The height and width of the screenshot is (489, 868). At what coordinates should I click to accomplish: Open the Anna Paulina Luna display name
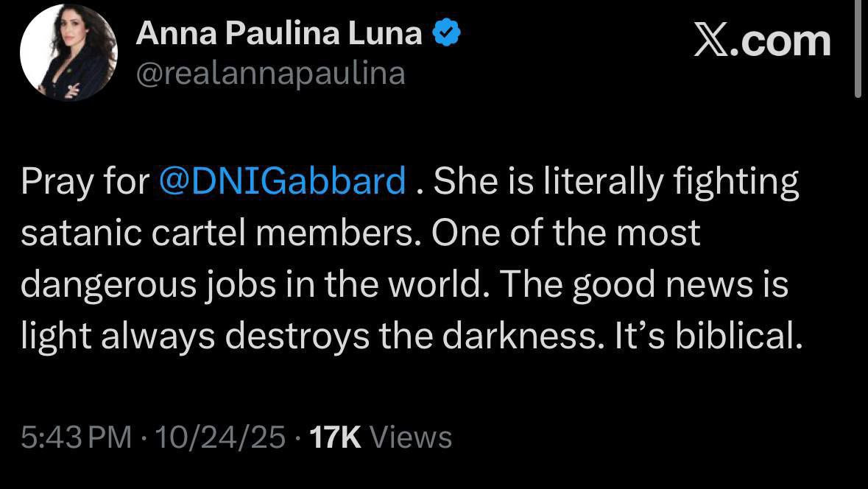point(279,34)
